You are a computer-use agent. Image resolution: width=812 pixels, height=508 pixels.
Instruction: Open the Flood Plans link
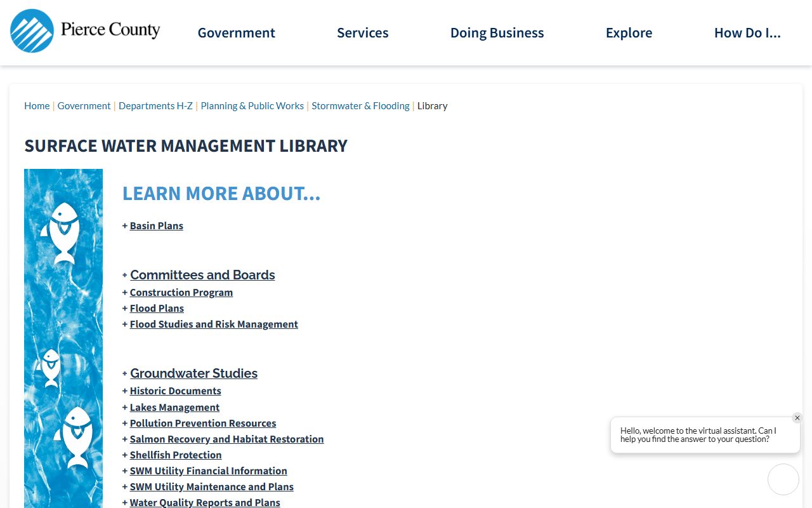coord(157,309)
